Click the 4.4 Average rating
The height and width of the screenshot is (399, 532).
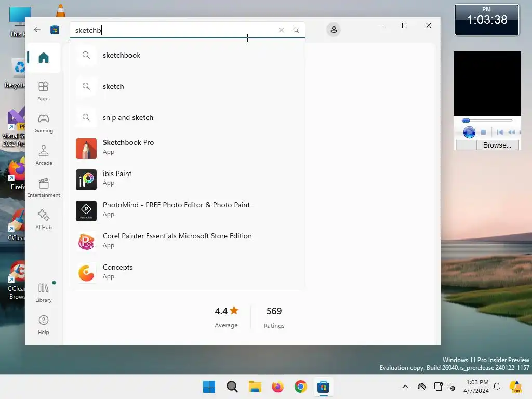pos(227,317)
